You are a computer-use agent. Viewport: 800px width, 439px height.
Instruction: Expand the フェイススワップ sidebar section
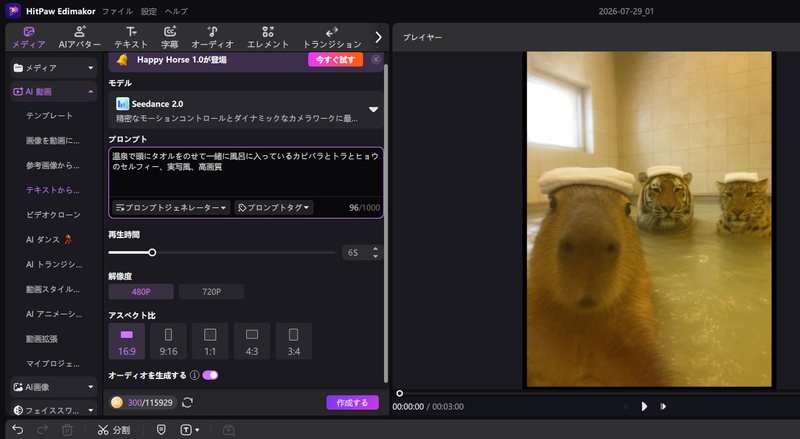[54, 410]
